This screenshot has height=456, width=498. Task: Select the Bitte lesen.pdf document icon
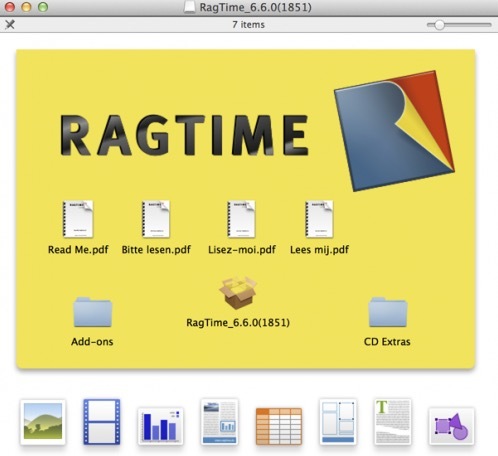pos(156,219)
